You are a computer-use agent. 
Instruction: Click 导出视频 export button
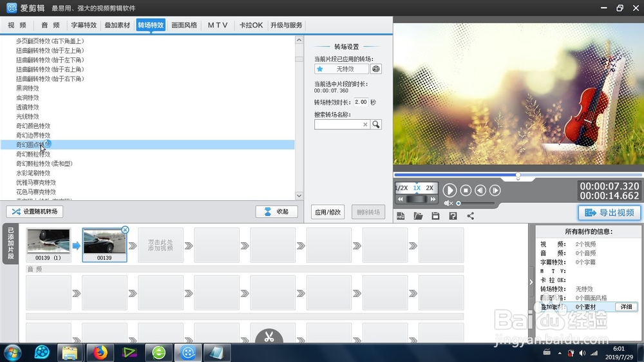tap(609, 213)
